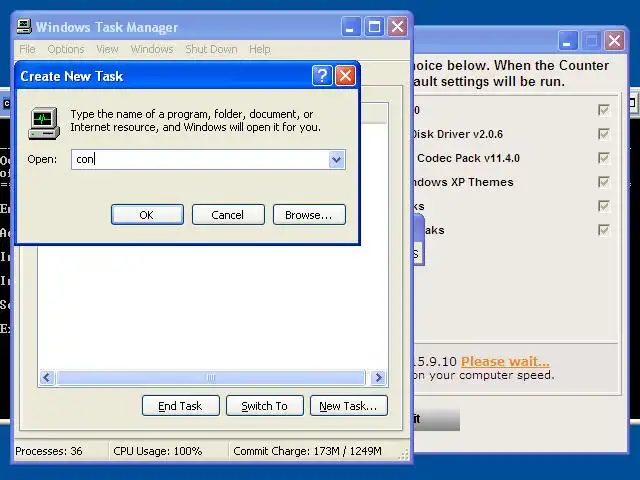Click the right arrow of horizontal scrollbar
640x480 pixels.
coord(378,378)
